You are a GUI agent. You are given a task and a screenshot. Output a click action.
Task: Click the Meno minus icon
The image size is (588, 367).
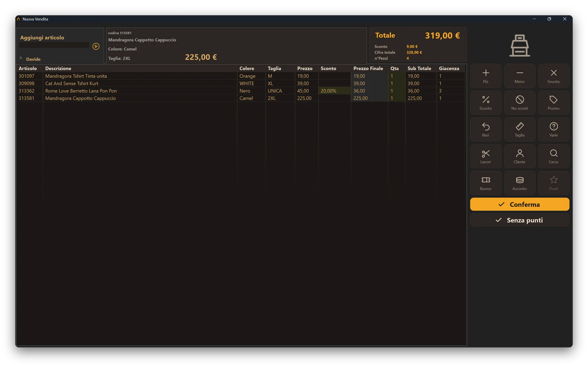pos(520,73)
